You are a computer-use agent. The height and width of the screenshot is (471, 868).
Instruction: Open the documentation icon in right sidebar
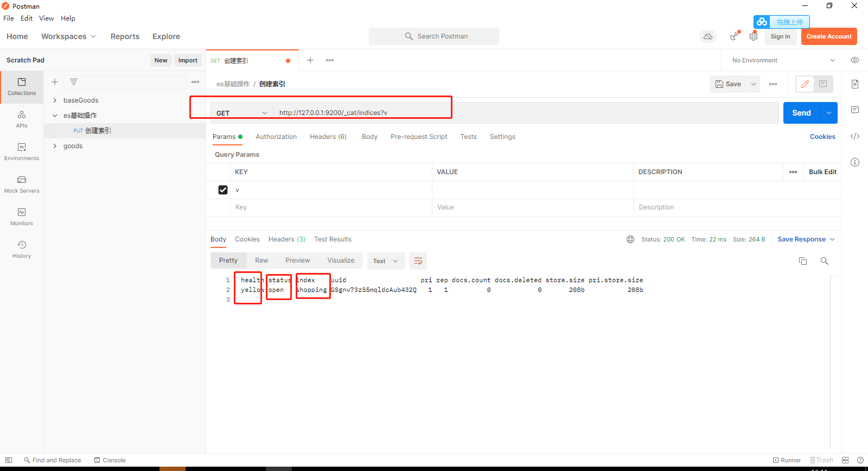[855, 84]
